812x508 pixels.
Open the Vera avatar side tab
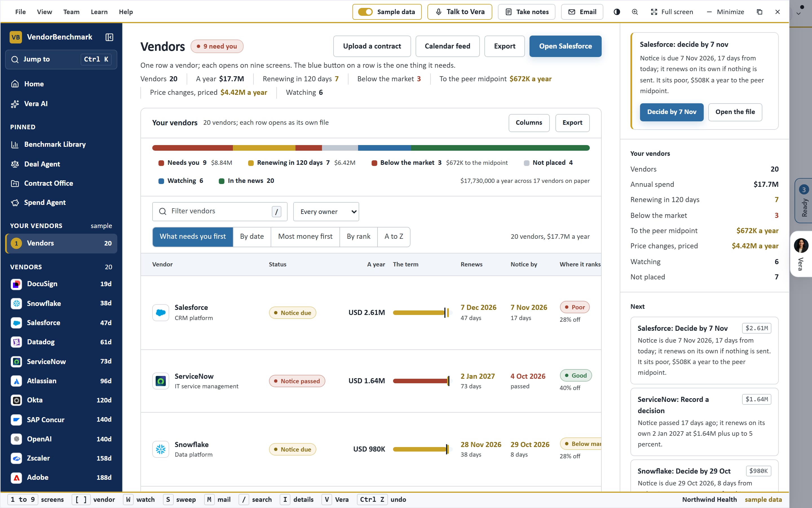pyautogui.click(x=801, y=254)
